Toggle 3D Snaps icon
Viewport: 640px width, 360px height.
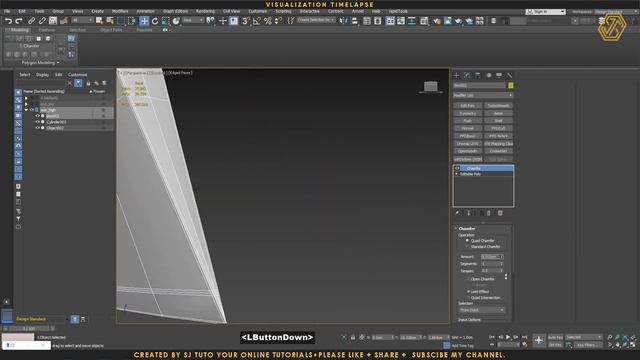[x=245, y=21]
